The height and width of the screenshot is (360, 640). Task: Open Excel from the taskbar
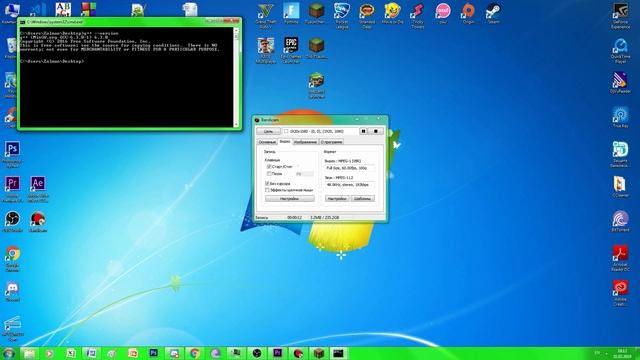[71, 353]
